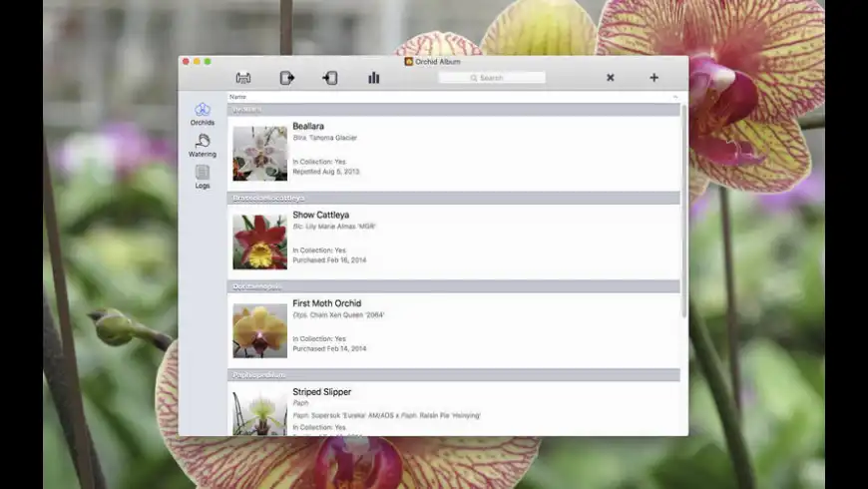This screenshot has height=489, width=868.
Task: Click the print icon in toolbar
Action: (x=243, y=78)
